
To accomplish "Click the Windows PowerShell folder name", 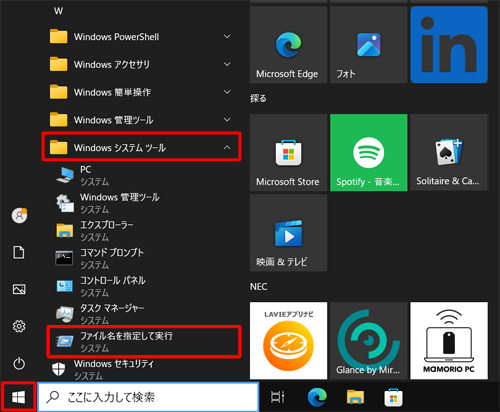I will click(x=116, y=37).
